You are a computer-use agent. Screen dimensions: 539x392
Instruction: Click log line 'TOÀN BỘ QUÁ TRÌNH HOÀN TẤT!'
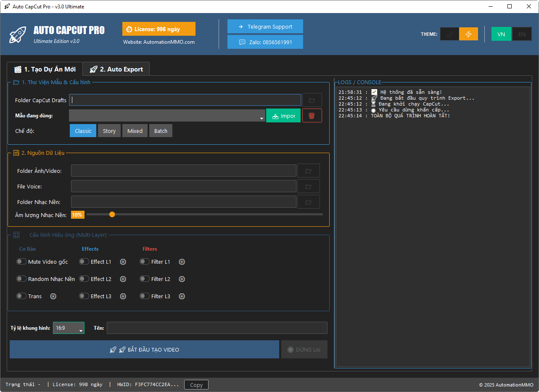[x=410, y=116]
